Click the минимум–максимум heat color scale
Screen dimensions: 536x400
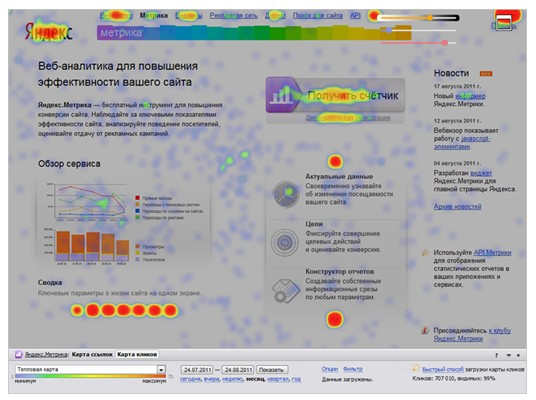91,376
